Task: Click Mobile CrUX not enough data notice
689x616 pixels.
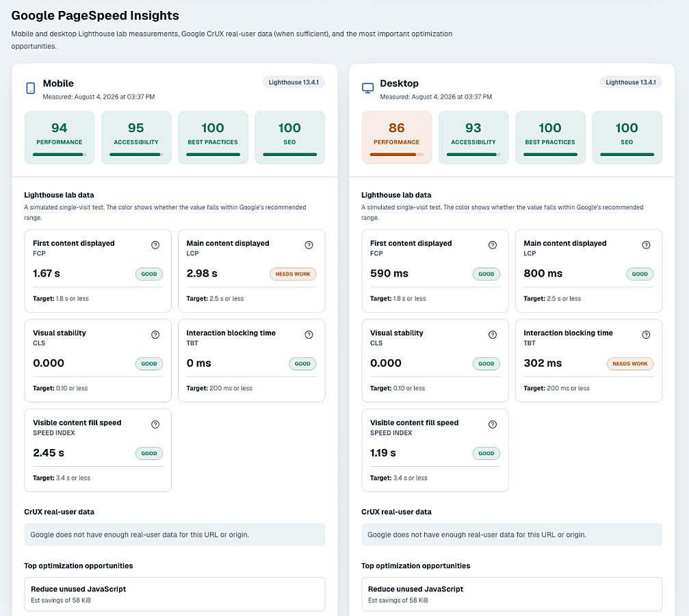Action: pos(174,535)
